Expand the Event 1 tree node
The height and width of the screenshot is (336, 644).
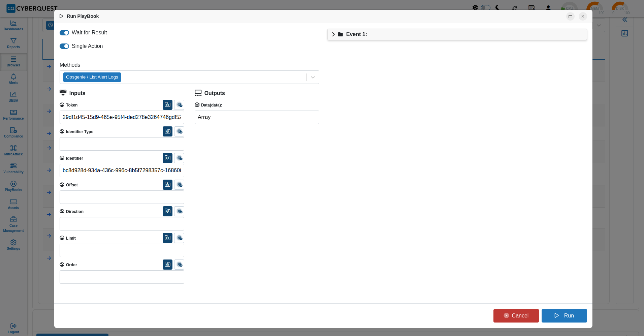[333, 34]
